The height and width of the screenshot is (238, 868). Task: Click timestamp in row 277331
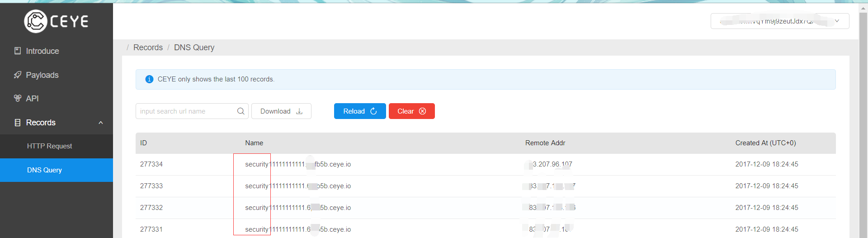767,229
